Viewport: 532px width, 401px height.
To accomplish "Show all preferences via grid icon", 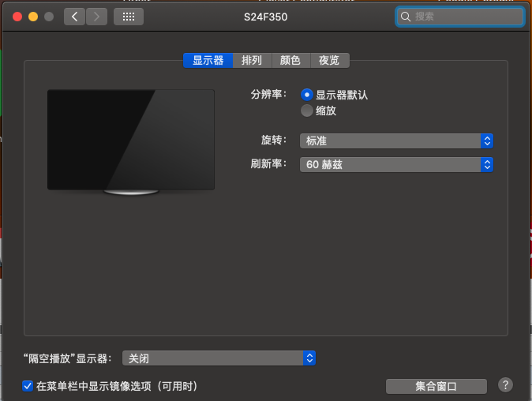I will [x=129, y=17].
